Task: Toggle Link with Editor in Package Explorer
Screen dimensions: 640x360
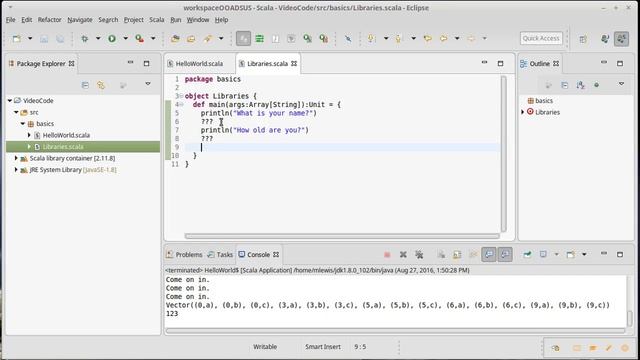Action: [x=101, y=85]
